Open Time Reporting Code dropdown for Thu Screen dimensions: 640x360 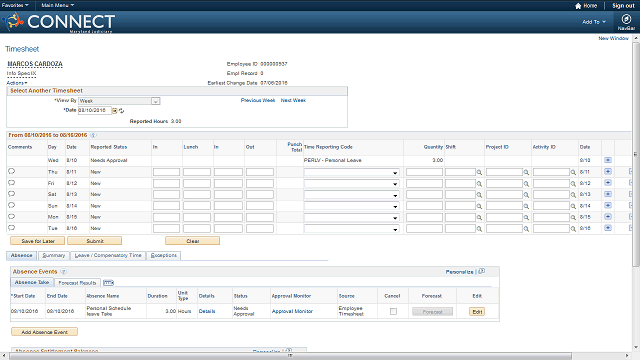(351, 172)
